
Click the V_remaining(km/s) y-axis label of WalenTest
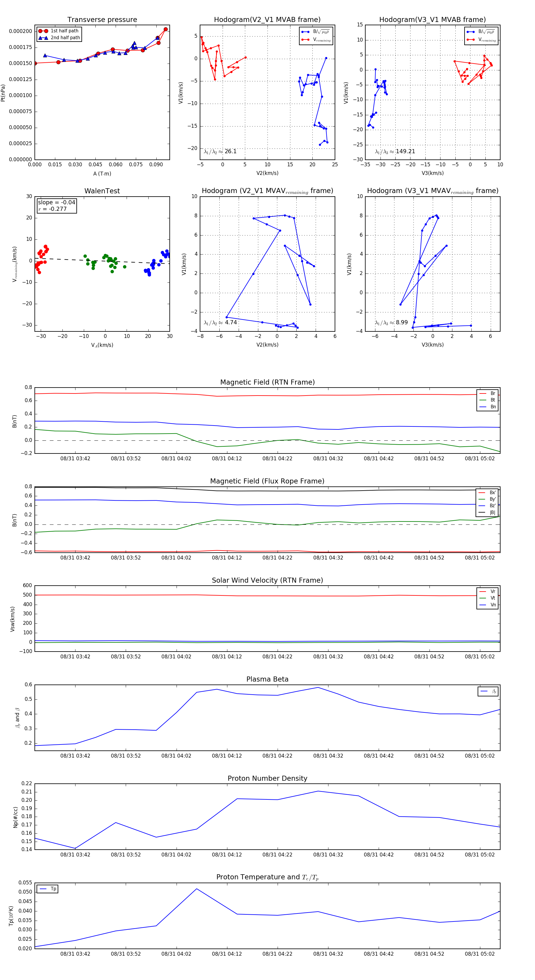[15, 264]
